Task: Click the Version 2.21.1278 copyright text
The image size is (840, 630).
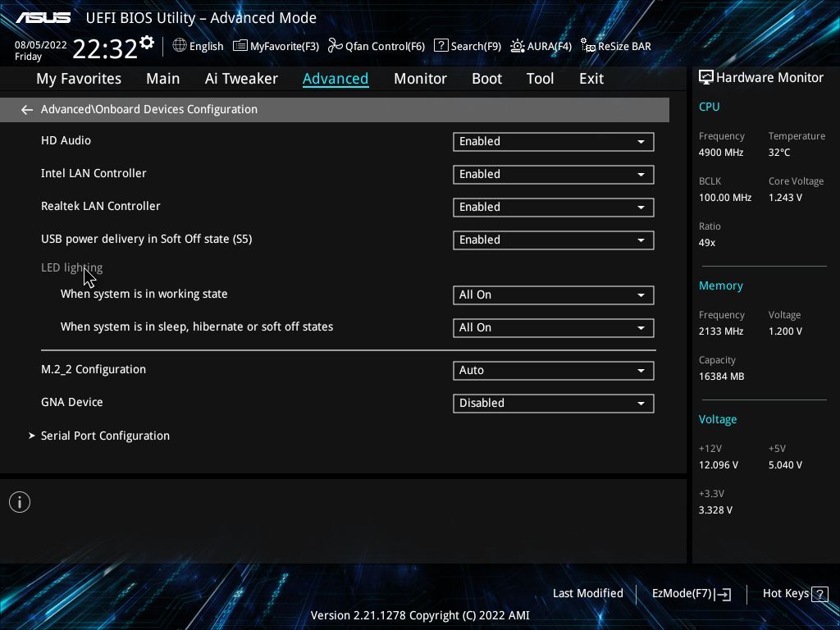Action: pos(420,615)
